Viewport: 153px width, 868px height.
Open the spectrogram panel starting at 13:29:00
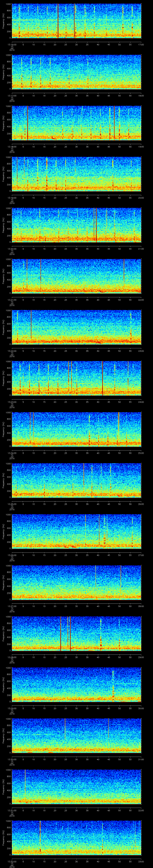tap(77, 685)
